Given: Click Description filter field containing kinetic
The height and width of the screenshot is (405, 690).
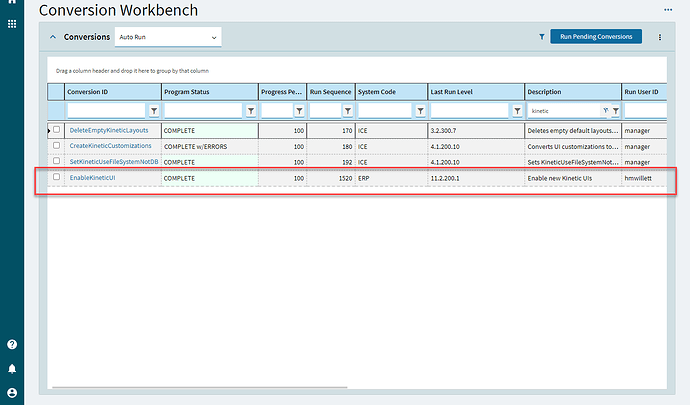Looking at the screenshot, I should tap(564, 111).
